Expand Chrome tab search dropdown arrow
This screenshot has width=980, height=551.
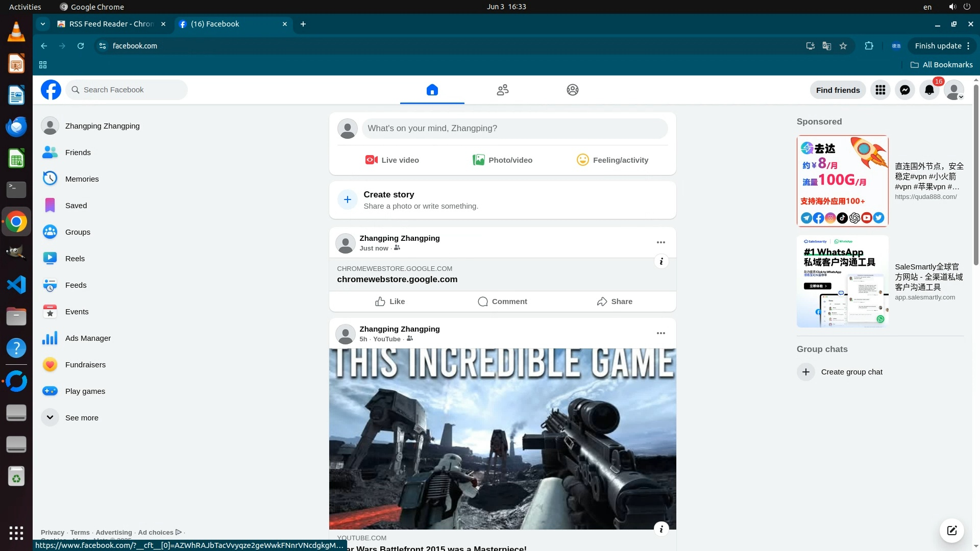pyautogui.click(x=43, y=24)
